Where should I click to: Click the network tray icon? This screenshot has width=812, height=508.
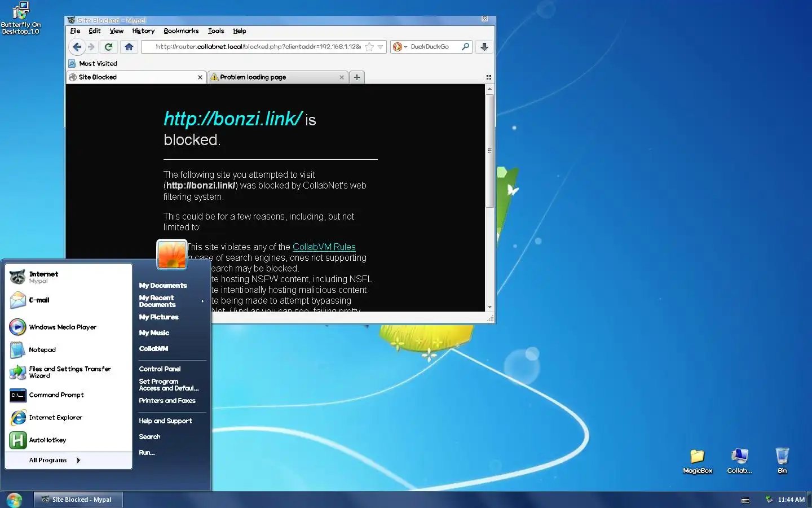769,499
